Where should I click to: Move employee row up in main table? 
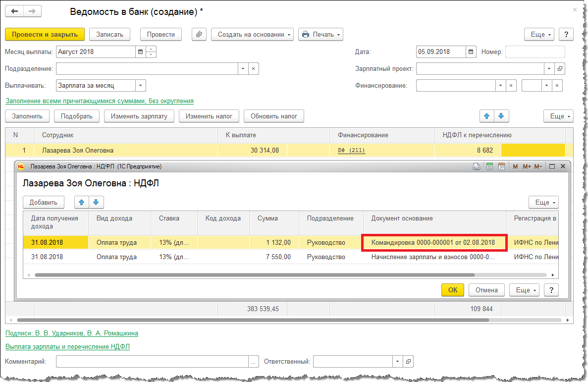pyautogui.click(x=487, y=116)
